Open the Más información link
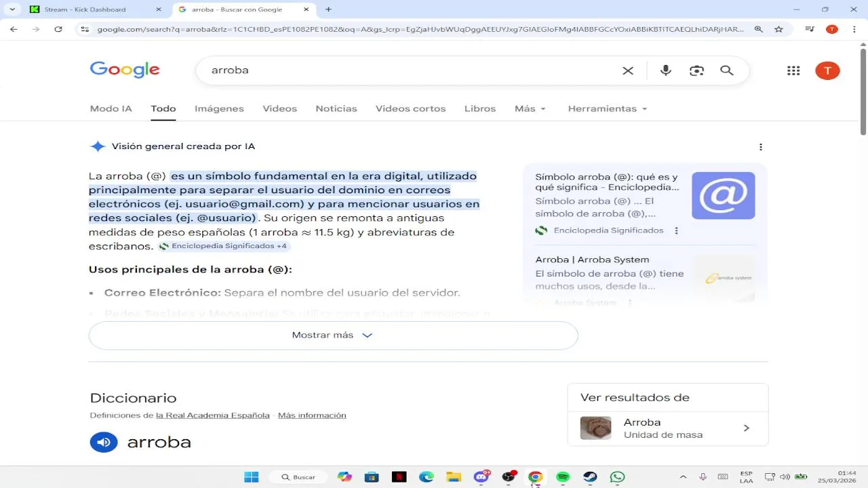868x488 pixels. (312, 415)
